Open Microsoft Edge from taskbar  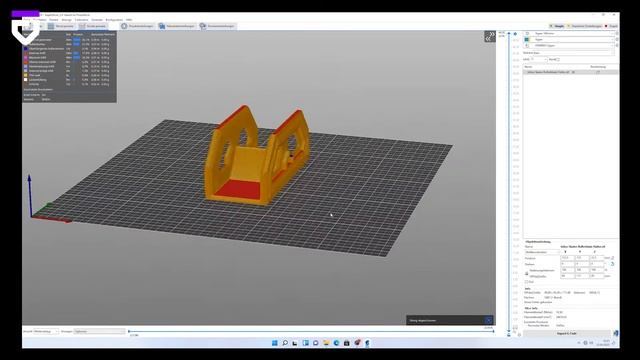coord(336,343)
